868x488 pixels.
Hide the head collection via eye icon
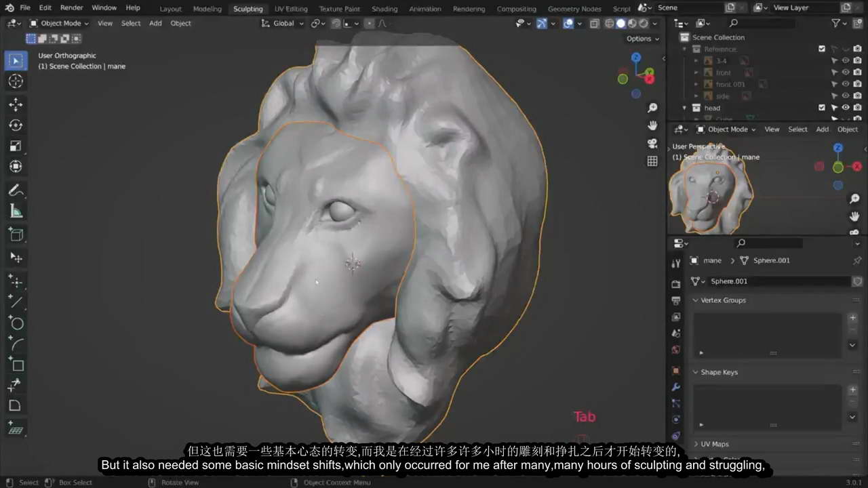[x=846, y=108]
